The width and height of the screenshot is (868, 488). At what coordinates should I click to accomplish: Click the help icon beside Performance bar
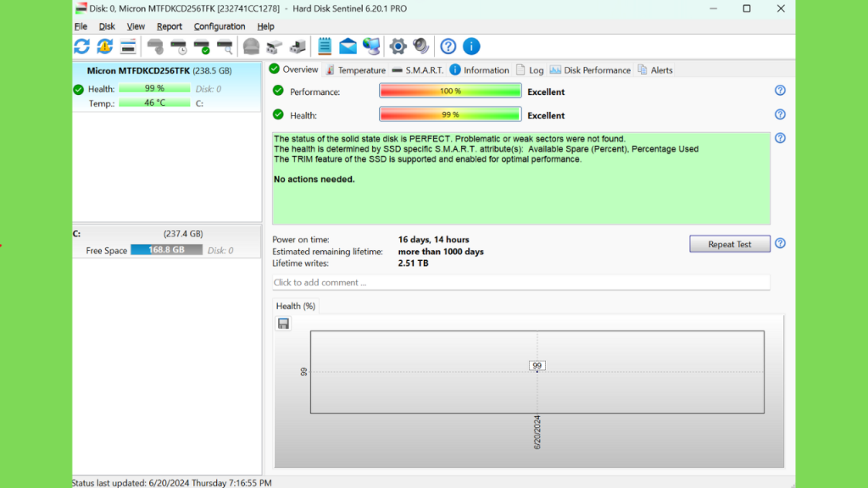pos(780,90)
